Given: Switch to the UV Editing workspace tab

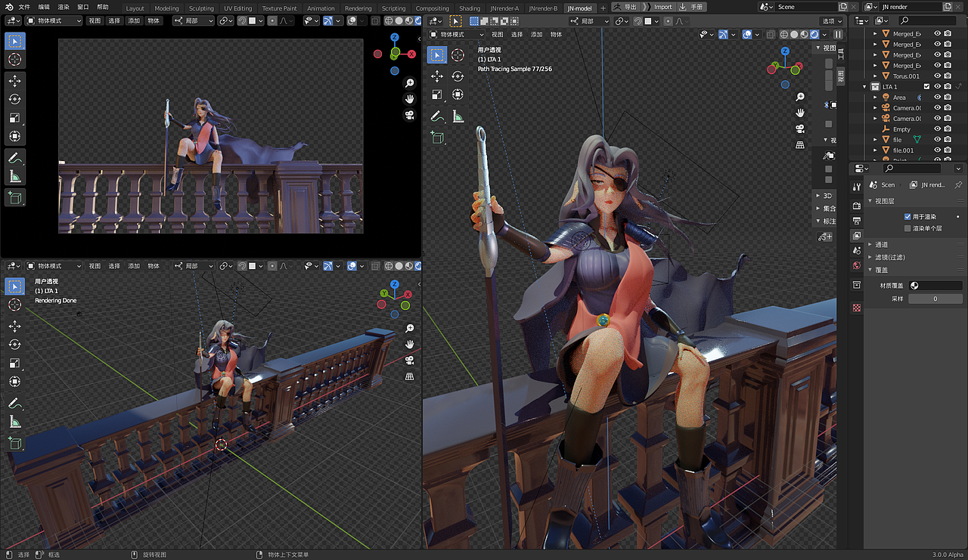Looking at the screenshot, I should pos(237,8).
